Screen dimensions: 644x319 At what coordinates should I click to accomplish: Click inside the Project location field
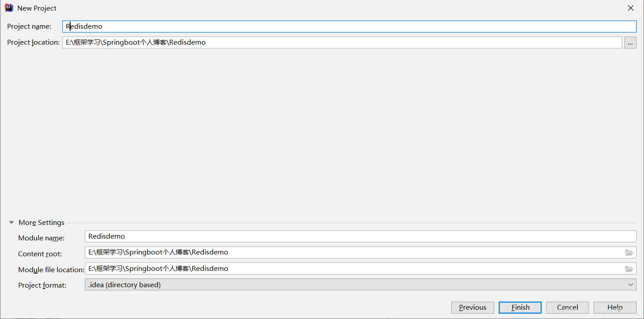coord(342,42)
